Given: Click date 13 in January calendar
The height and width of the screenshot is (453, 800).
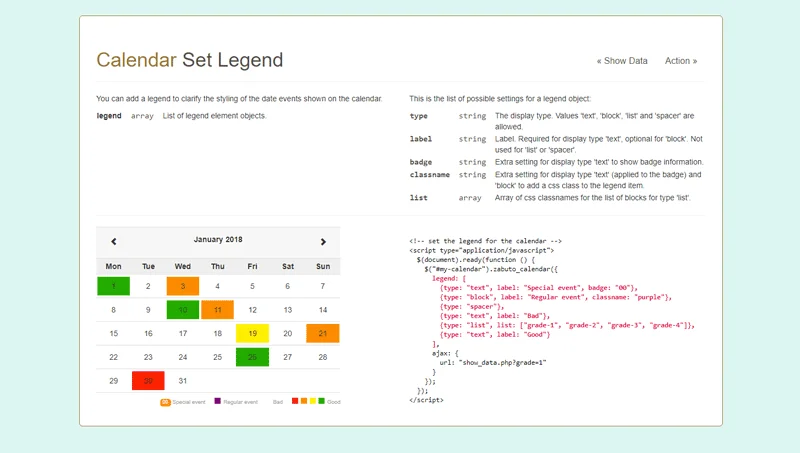Looking at the screenshot, I should 287,310.
